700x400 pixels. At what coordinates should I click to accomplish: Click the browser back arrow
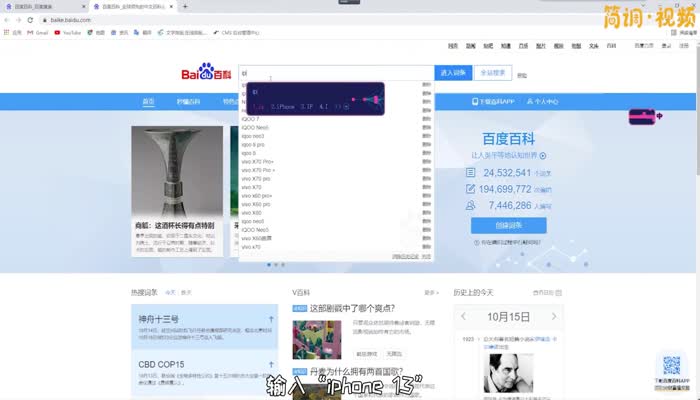click(x=8, y=19)
